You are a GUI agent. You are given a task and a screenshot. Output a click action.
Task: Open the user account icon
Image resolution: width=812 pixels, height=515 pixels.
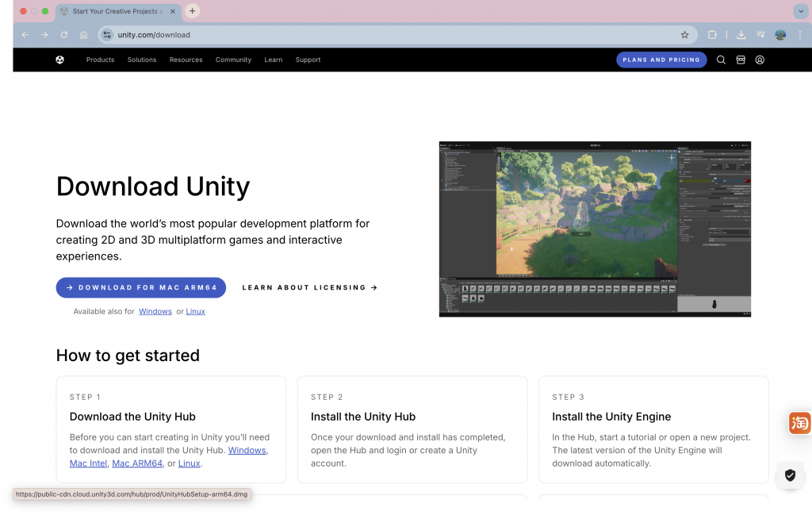pos(760,60)
